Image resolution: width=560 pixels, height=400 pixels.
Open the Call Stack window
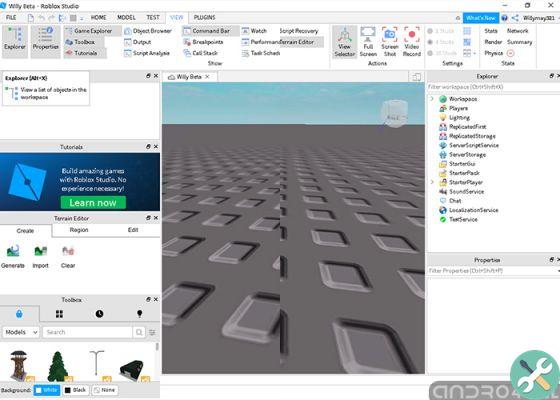click(x=200, y=53)
